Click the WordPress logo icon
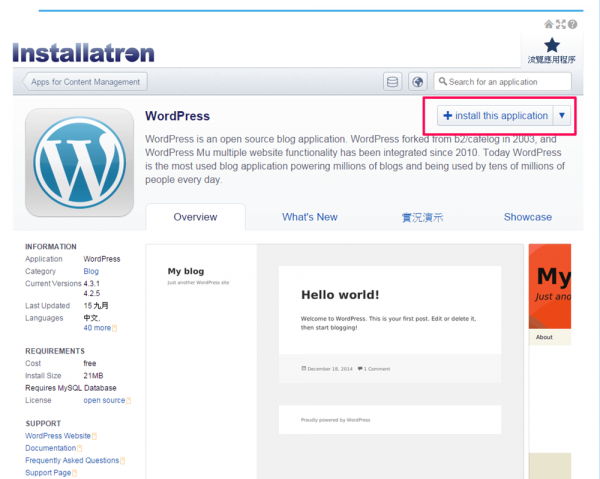This screenshot has width=600, height=479. (x=80, y=163)
